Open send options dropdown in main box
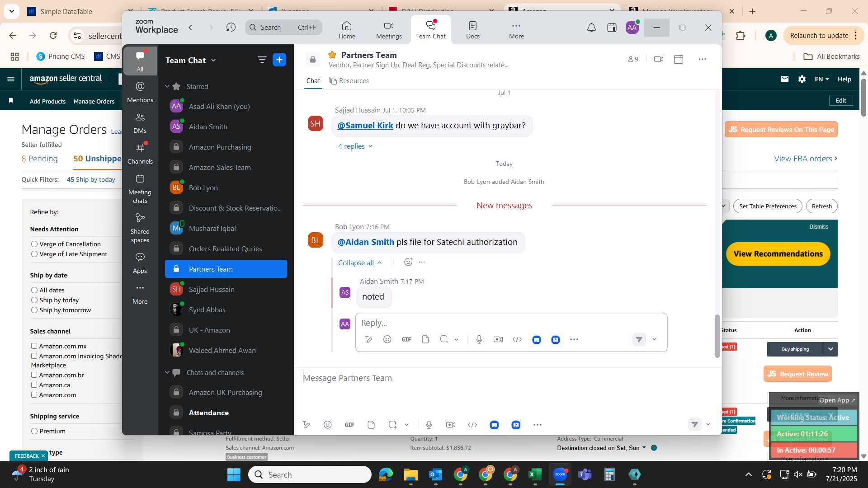The image size is (868, 488). [x=708, y=424]
